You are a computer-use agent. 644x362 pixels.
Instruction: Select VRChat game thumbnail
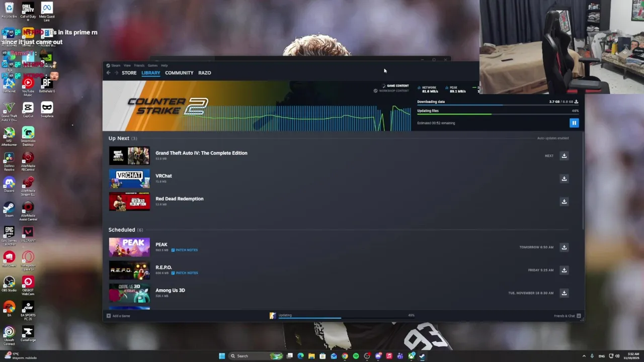pos(129,178)
